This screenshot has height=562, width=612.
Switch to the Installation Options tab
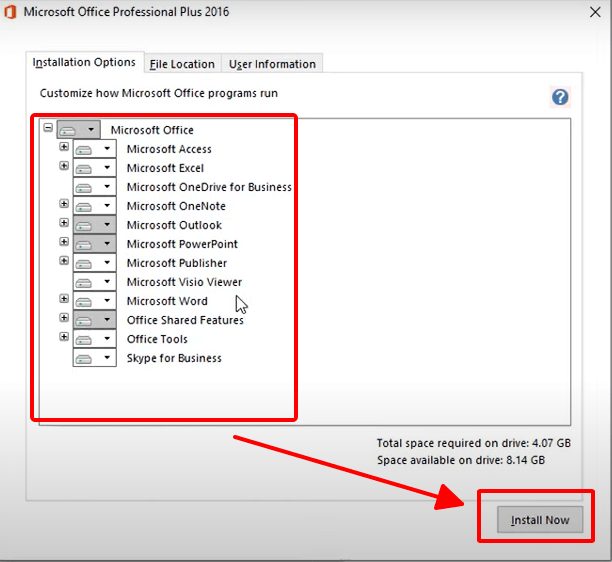(x=84, y=62)
